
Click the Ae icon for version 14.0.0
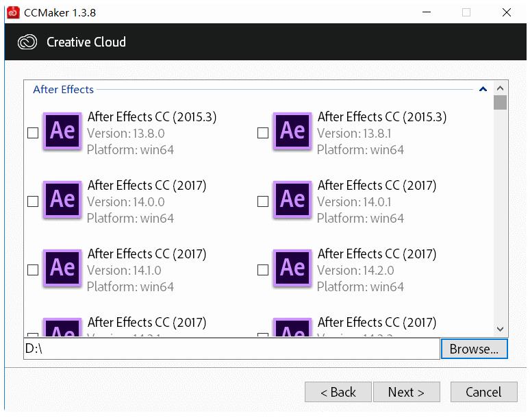(62, 199)
